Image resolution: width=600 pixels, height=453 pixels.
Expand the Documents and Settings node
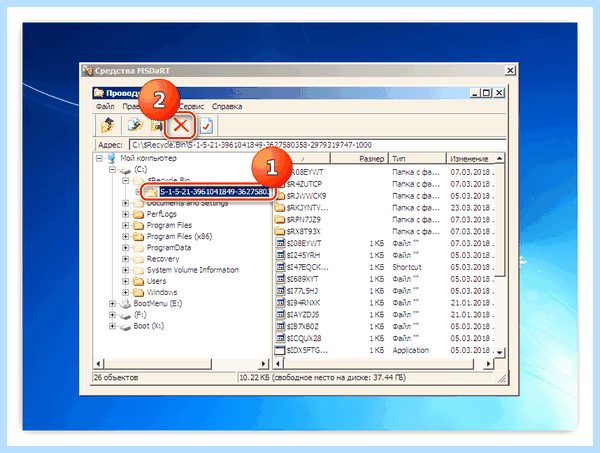[125, 203]
